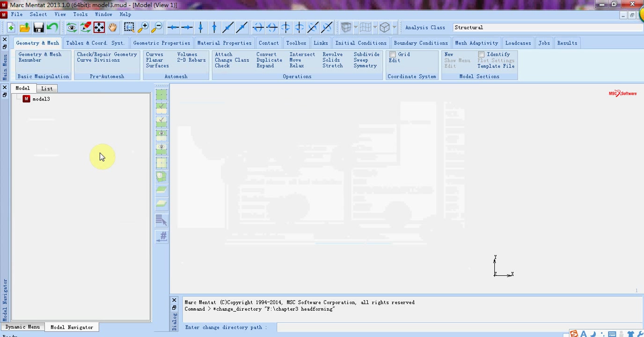Click the New model icon
This screenshot has width=644, height=337.
coord(11,28)
